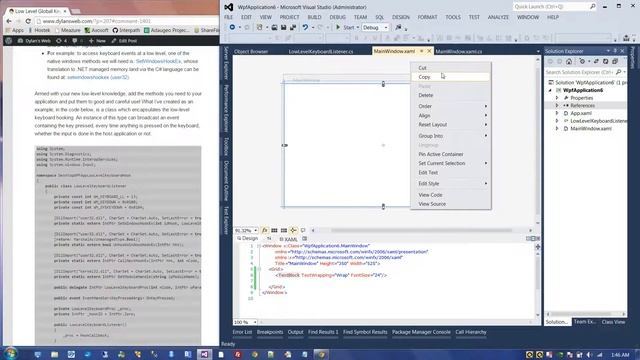Click the designer horizontal scrollbar
The height and width of the screenshot is (360, 640).
(x=421, y=231)
